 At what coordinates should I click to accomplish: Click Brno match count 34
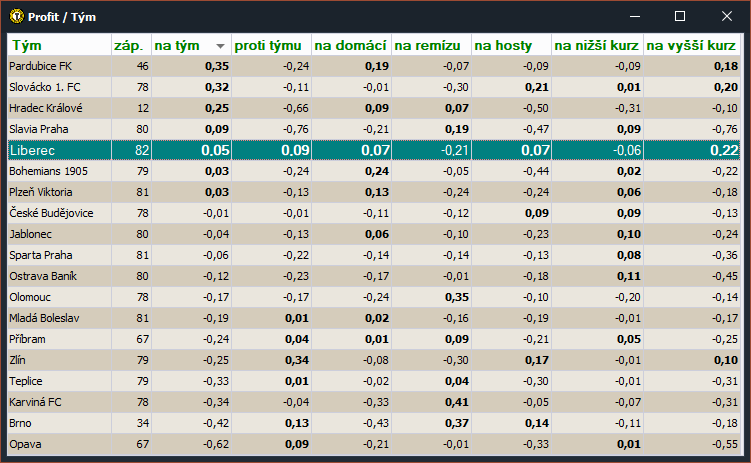(x=143, y=423)
